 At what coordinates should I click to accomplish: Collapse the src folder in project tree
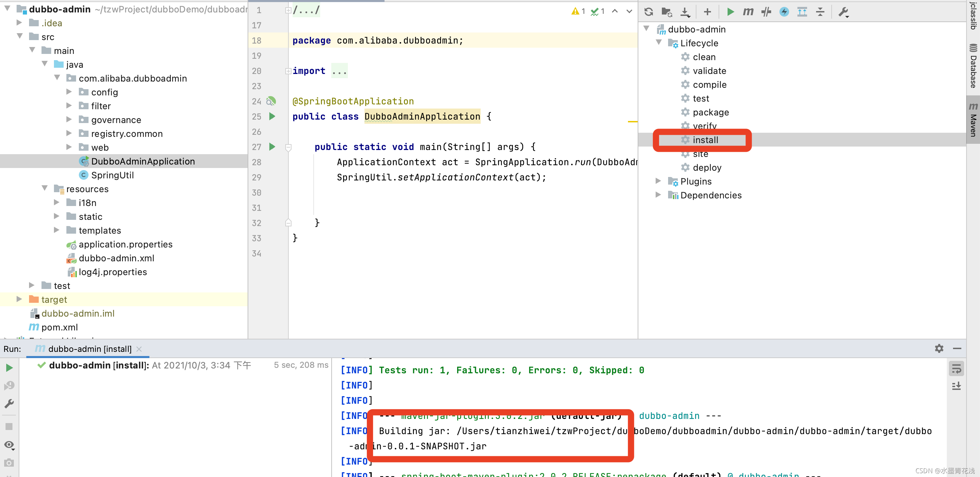point(20,37)
